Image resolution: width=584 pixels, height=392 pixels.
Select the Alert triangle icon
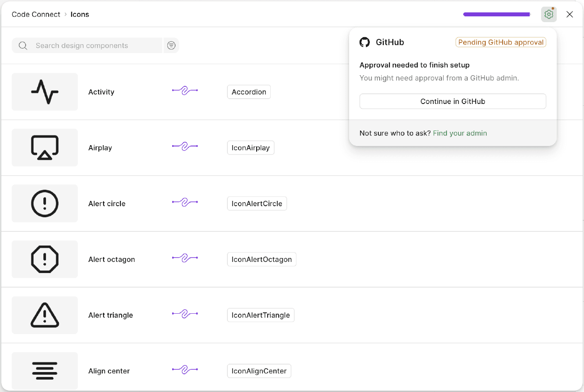click(x=44, y=315)
